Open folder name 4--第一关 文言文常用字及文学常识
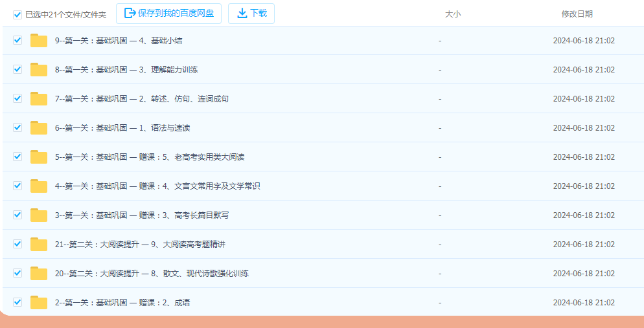 pyautogui.click(x=157, y=186)
